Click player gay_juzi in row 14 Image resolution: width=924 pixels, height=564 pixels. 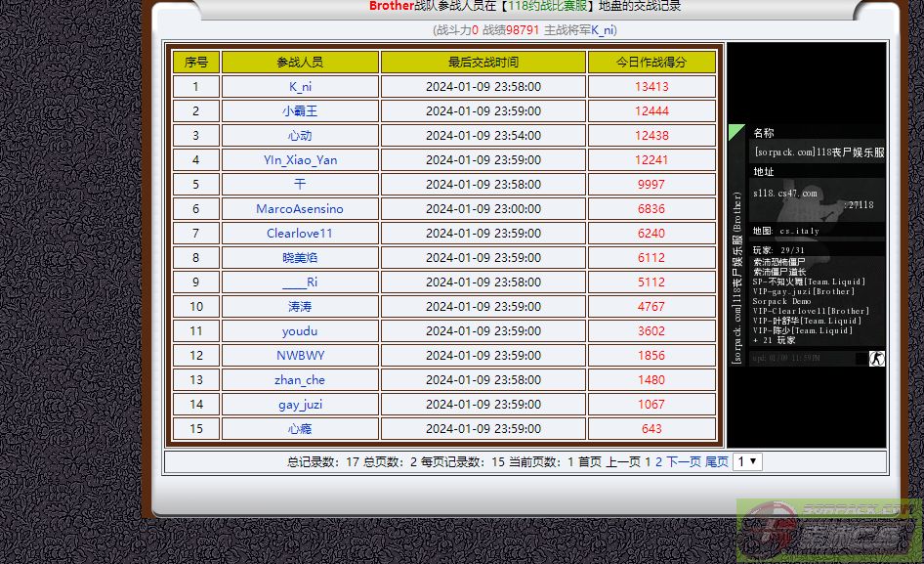click(x=300, y=405)
